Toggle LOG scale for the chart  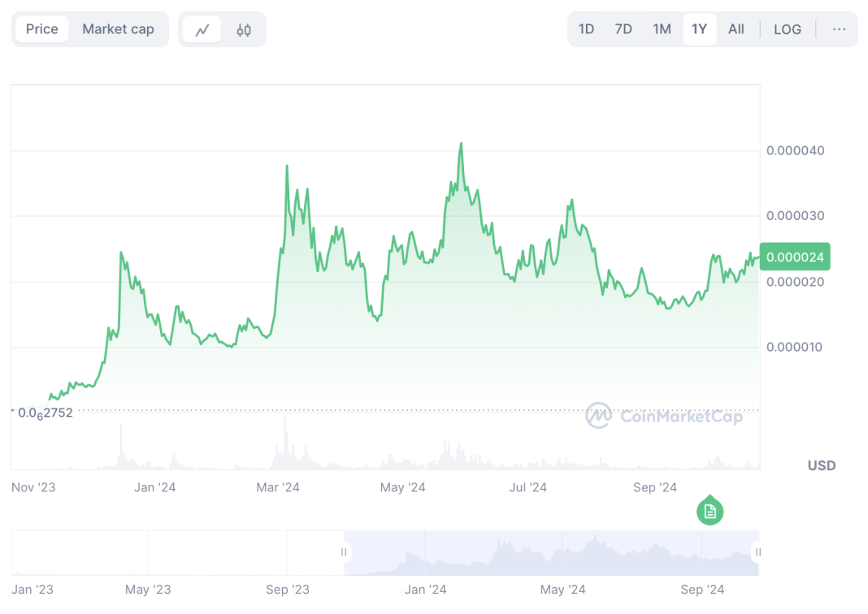[x=787, y=29]
